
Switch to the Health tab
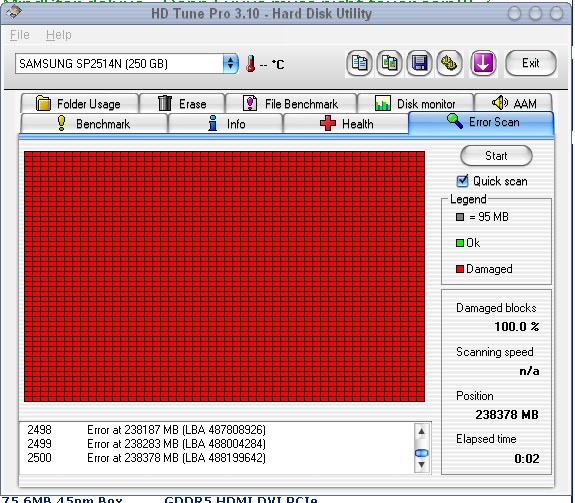346,124
